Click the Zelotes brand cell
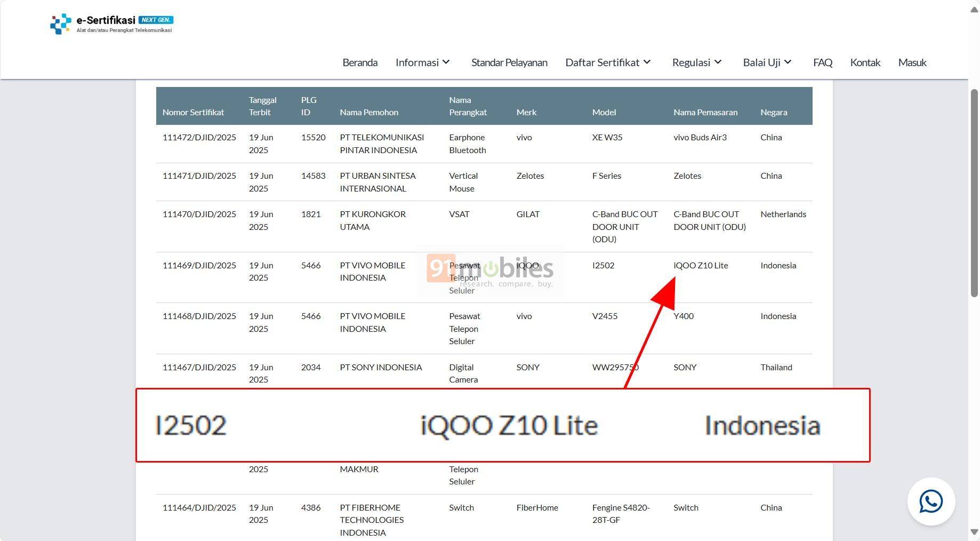 click(x=530, y=176)
